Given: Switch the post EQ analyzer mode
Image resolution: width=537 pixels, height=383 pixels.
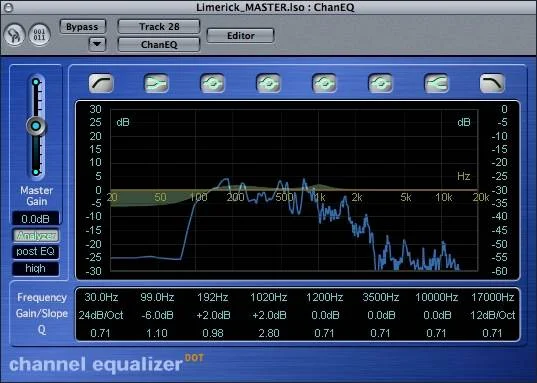Looking at the screenshot, I should coord(36,251).
